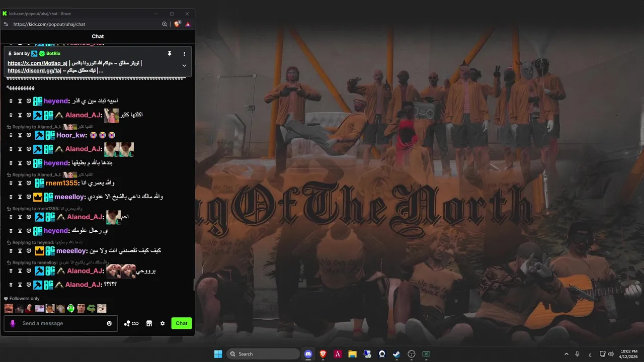The width and height of the screenshot is (644, 362).
Task: Delete Alanod_AJ's 'يرووحي' message
Action: coord(11,271)
